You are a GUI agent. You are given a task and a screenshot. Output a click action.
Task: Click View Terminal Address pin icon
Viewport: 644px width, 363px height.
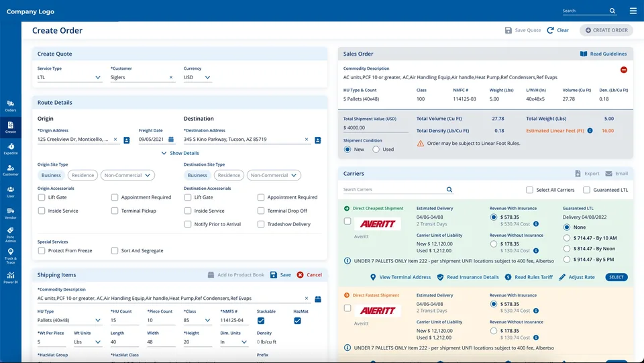pyautogui.click(x=373, y=277)
